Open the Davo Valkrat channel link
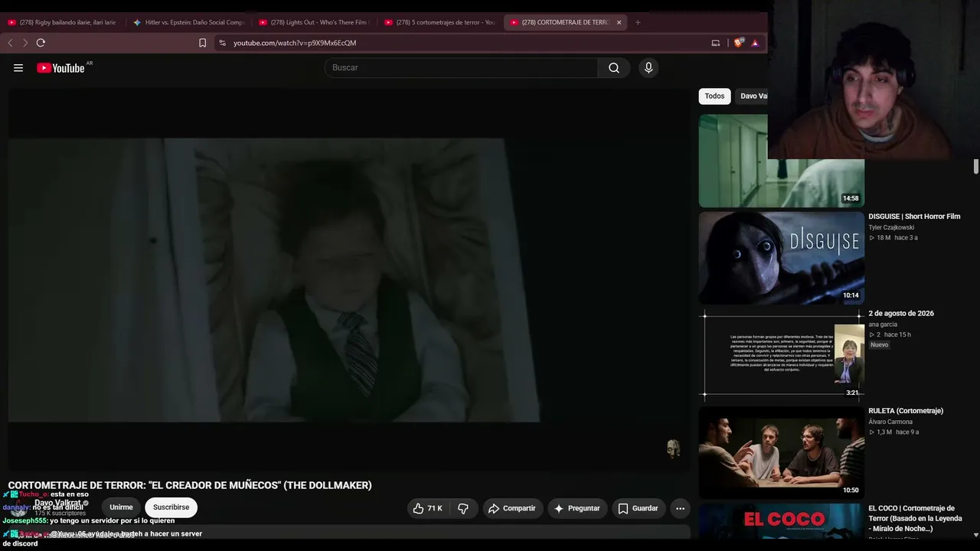Viewport: 980px width, 551px height. (x=58, y=504)
